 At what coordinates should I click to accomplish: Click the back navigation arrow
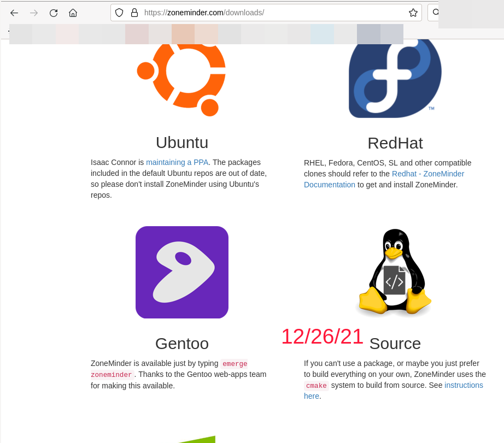pyautogui.click(x=14, y=13)
